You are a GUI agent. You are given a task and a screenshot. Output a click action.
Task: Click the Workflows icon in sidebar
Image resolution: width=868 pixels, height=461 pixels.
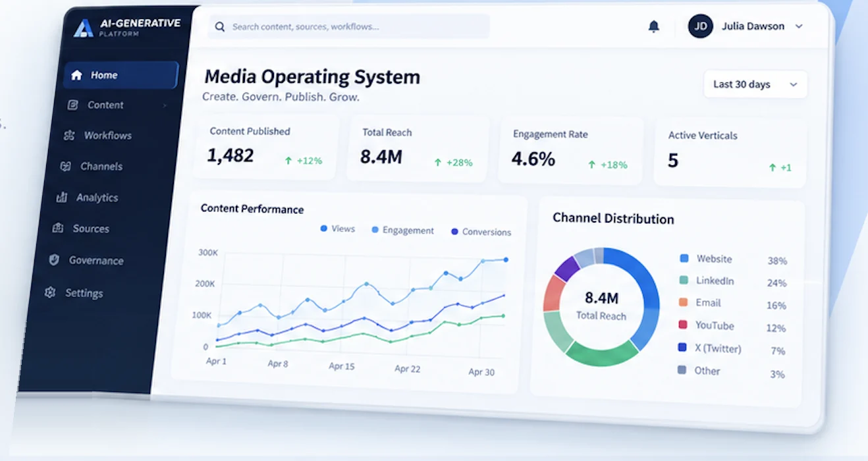coord(69,136)
